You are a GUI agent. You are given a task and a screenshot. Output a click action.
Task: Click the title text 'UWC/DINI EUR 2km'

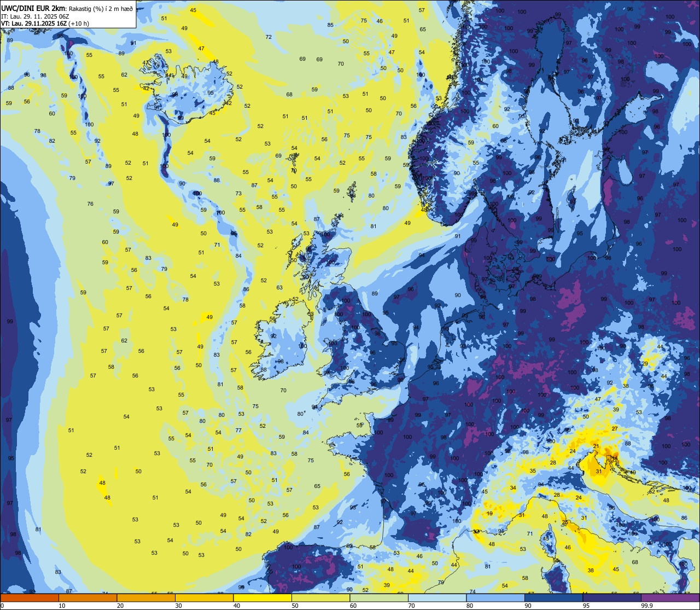[33, 8]
